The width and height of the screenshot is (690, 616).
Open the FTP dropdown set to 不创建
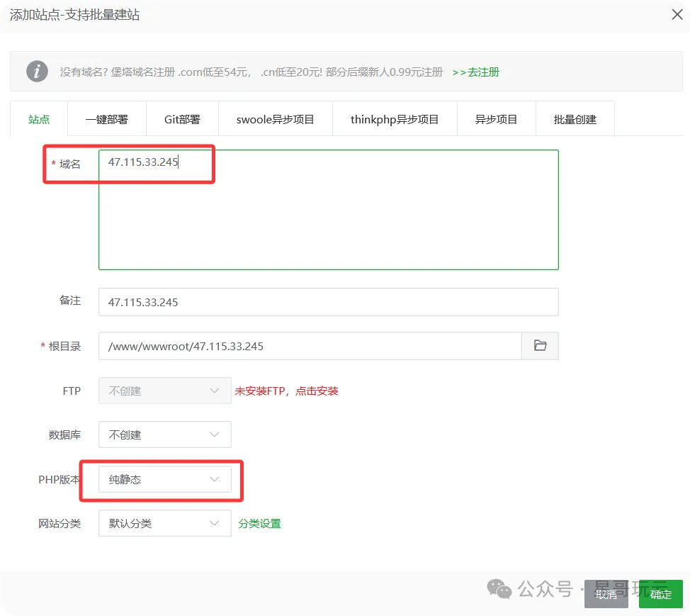point(164,391)
